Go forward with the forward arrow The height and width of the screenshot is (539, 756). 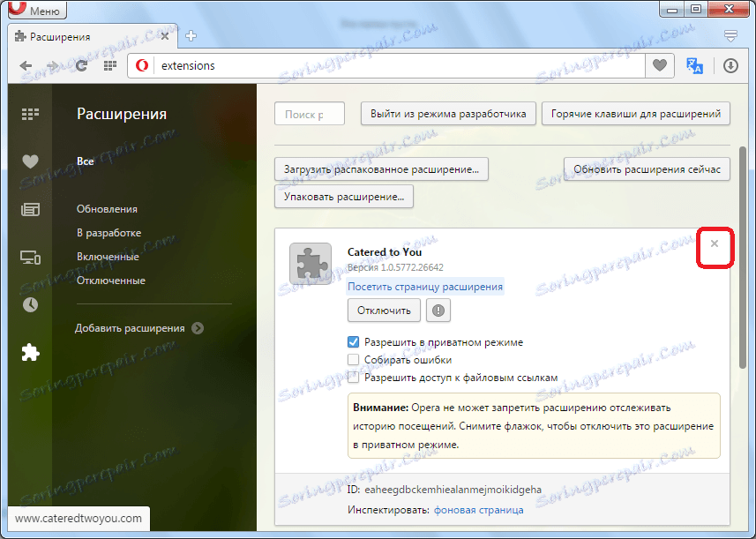point(53,65)
